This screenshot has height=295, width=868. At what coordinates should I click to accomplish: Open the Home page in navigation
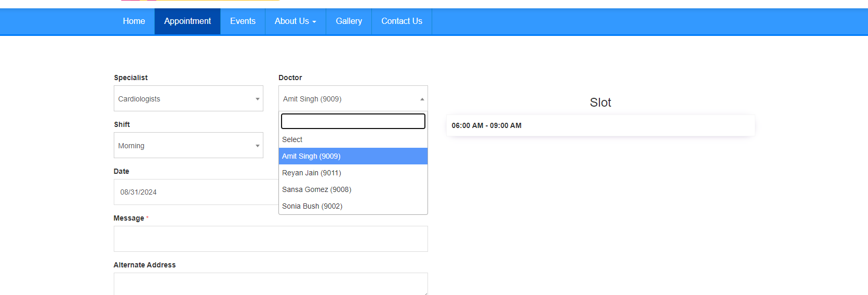point(134,21)
